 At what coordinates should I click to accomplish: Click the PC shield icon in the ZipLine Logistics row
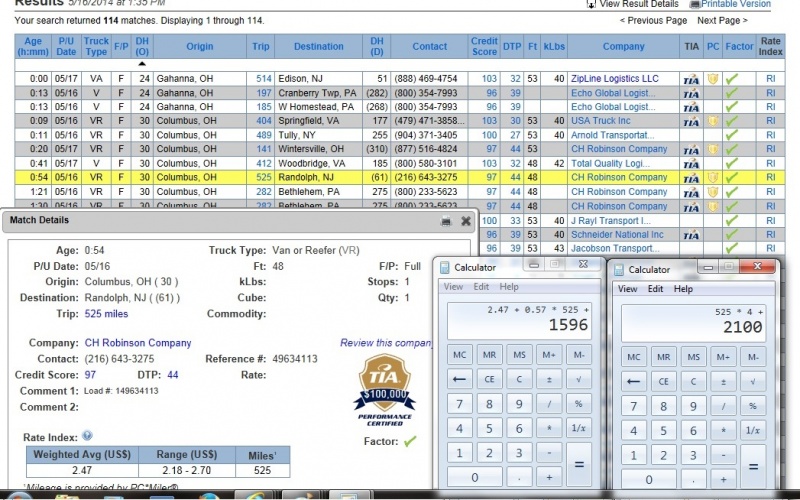tap(713, 79)
